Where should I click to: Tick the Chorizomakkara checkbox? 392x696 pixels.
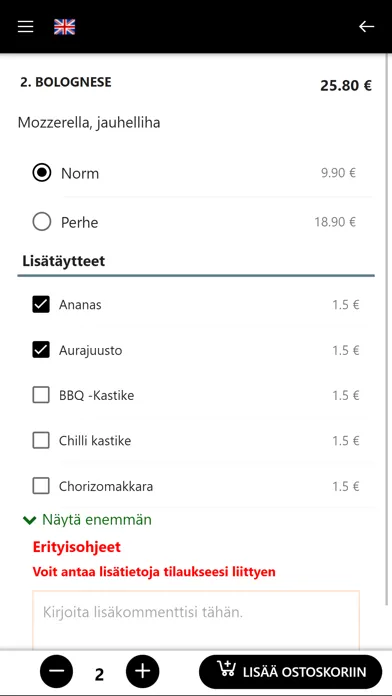41,486
